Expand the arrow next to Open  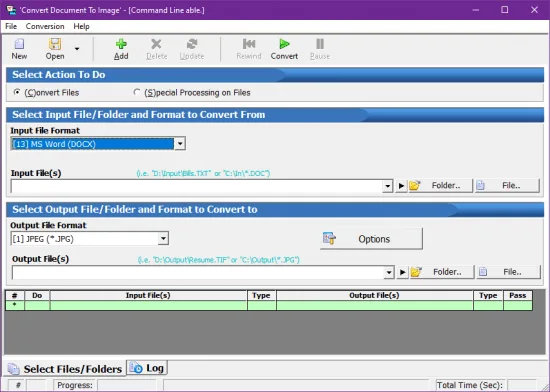click(x=77, y=49)
